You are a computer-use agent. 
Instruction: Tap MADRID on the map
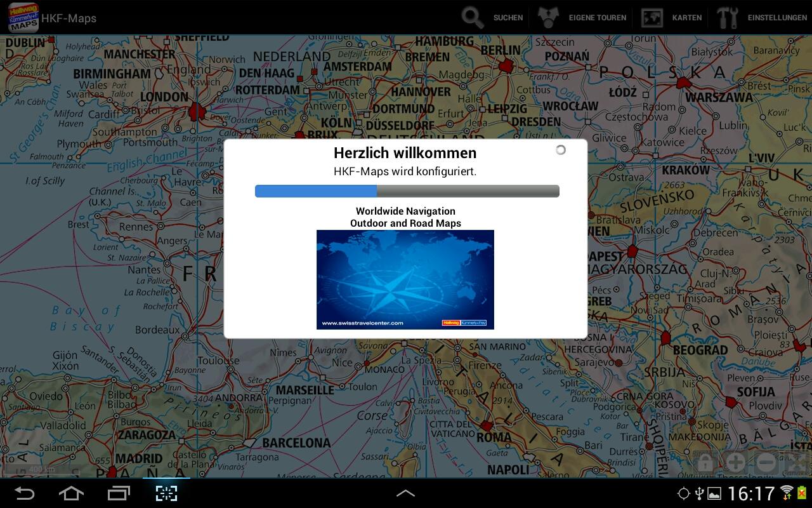pos(139,458)
